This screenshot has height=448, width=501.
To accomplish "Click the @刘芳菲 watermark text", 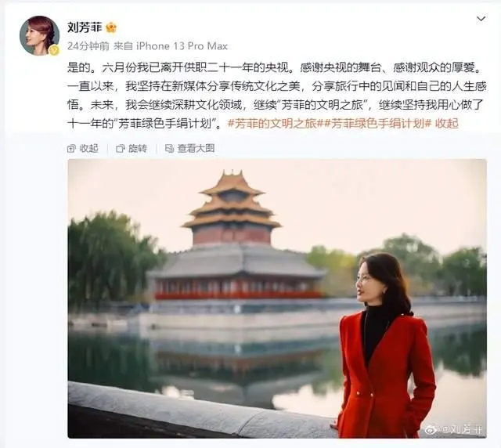I will 461,430.
